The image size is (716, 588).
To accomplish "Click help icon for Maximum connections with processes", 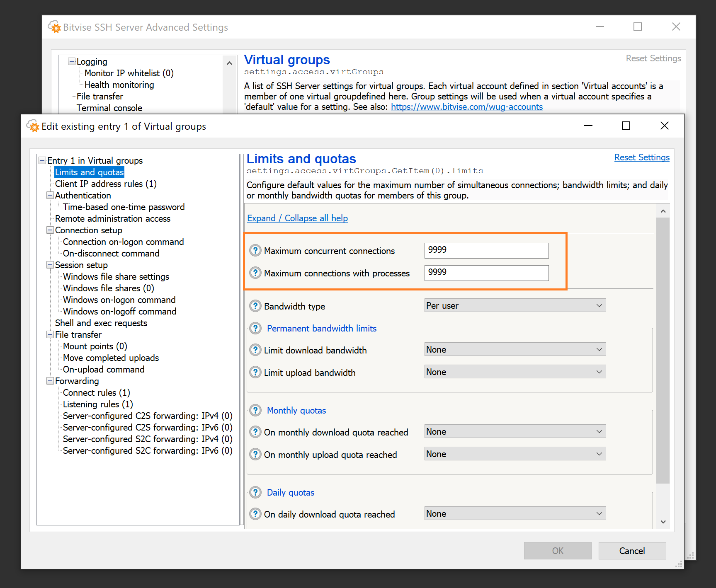I will [x=255, y=273].
